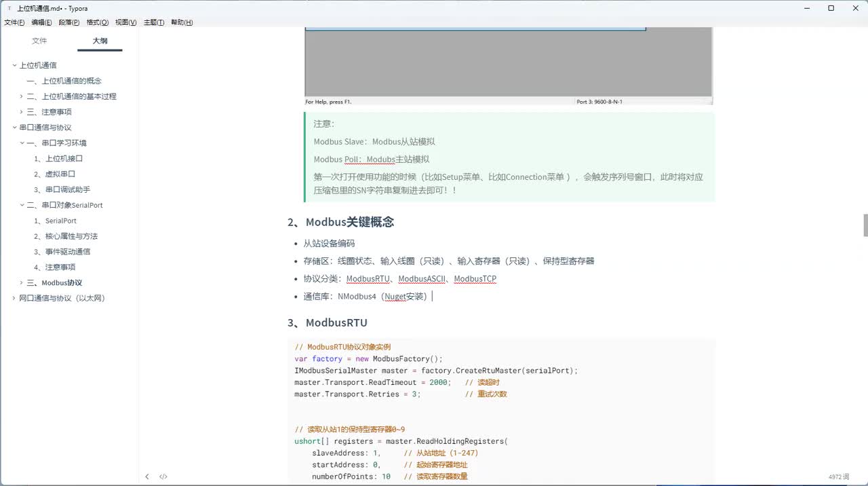
Task: Open the 帮助(H) menu
Action: [x=182, y=22]
